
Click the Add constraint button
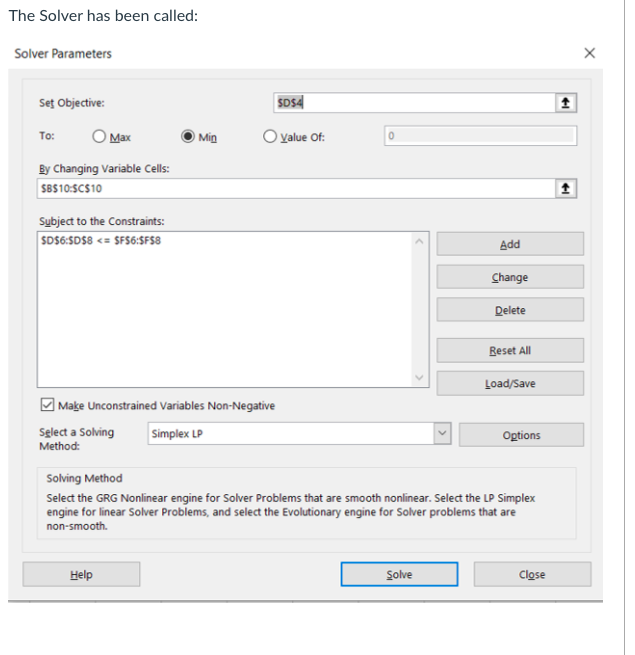click(510, 244)
